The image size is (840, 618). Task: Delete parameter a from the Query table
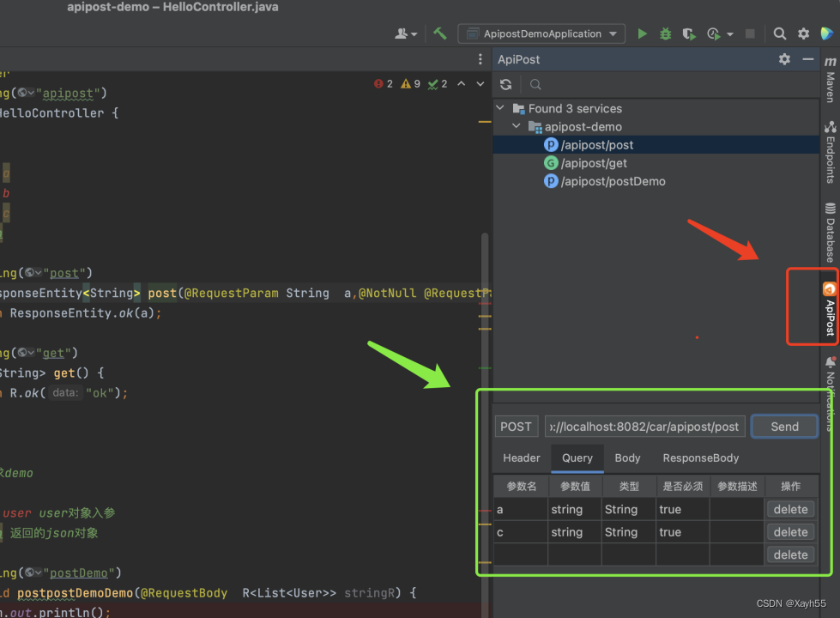click(789, 508)
